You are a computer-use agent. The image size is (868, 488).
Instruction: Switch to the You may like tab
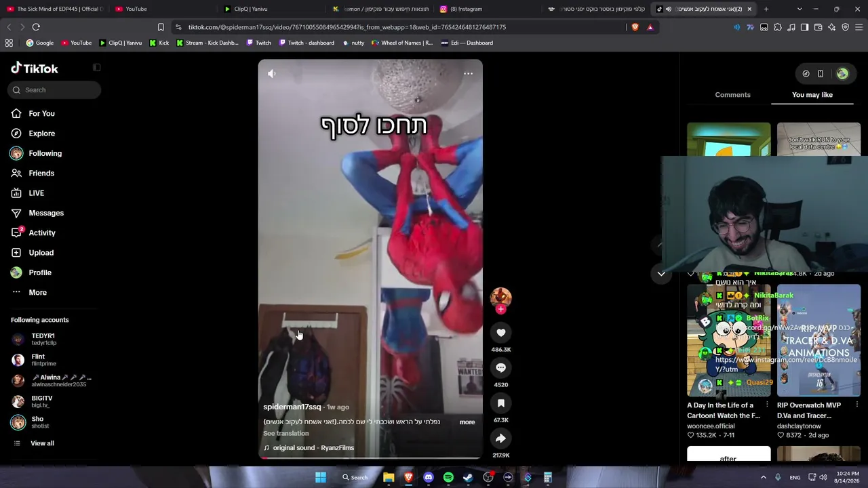pos(812,95)
